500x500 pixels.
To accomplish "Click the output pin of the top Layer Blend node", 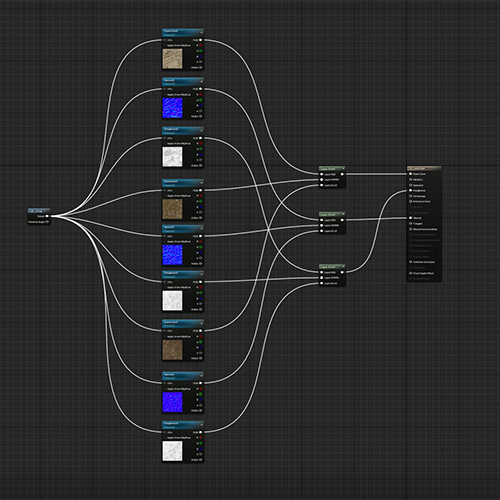I will pos(342,174).
